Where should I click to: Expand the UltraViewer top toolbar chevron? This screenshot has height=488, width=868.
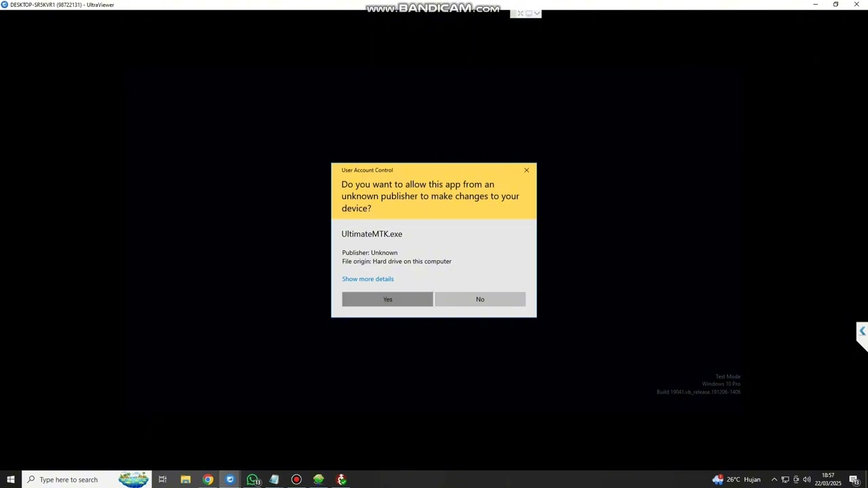[x=536, y=13]
